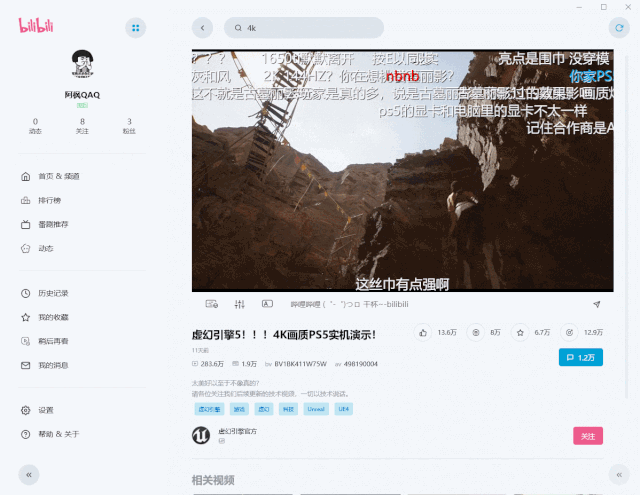Viewport: 640px width, 495px height.
Task: View the 0 动态 count
Action: coord(36,126)
